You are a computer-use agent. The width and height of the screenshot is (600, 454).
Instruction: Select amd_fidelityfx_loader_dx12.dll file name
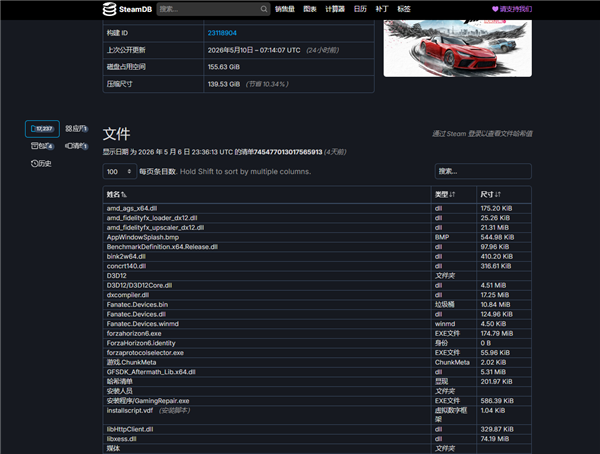point(152,218)
